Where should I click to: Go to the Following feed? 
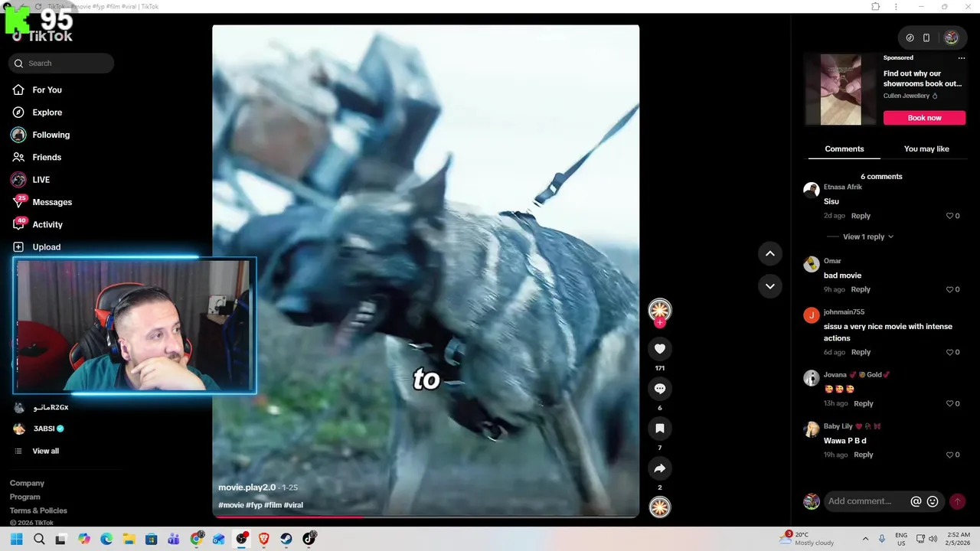pyautogui.click(x=51, y=135)
